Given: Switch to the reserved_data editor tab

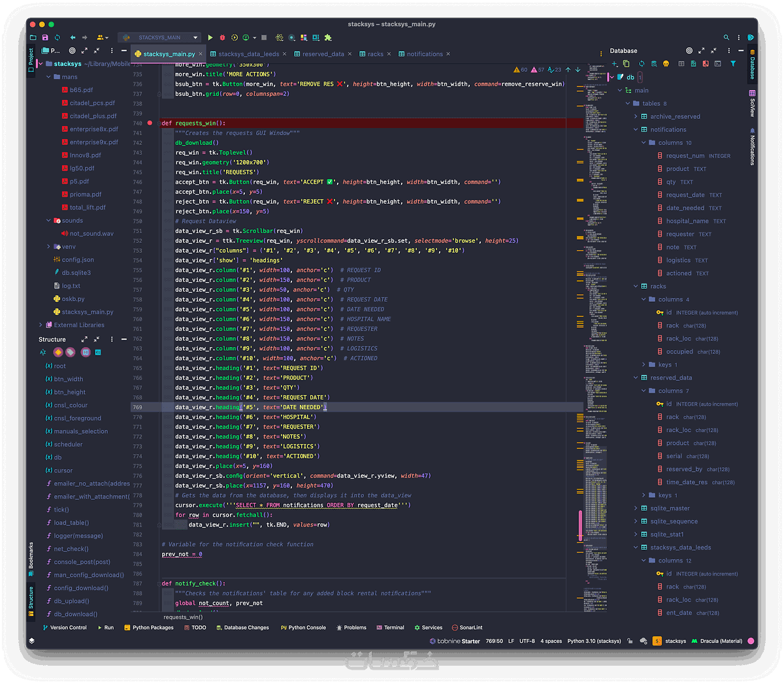Looking at the screenshot, I should [x=323, y=54].
